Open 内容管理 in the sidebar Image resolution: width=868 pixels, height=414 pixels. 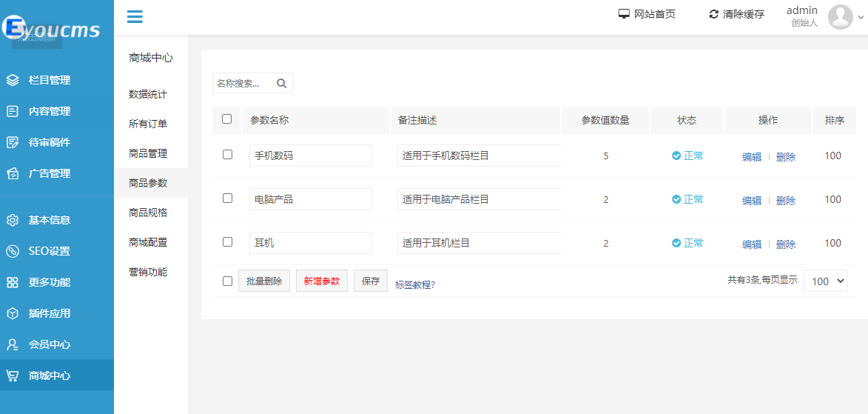point(57,111)
